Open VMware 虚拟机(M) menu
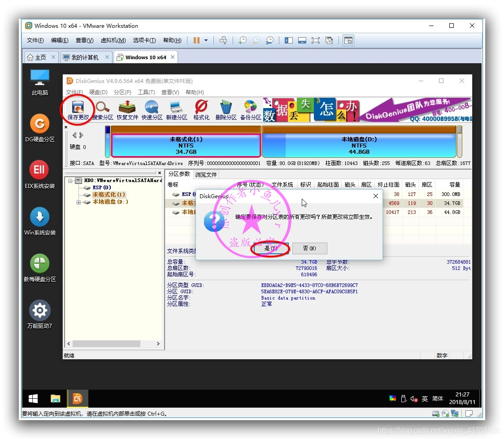Screen dimensions: 504x439 pos(113,40)
